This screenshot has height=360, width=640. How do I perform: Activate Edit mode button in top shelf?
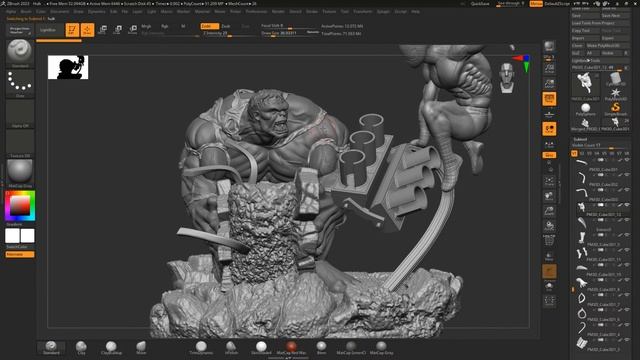coord(72,30)
